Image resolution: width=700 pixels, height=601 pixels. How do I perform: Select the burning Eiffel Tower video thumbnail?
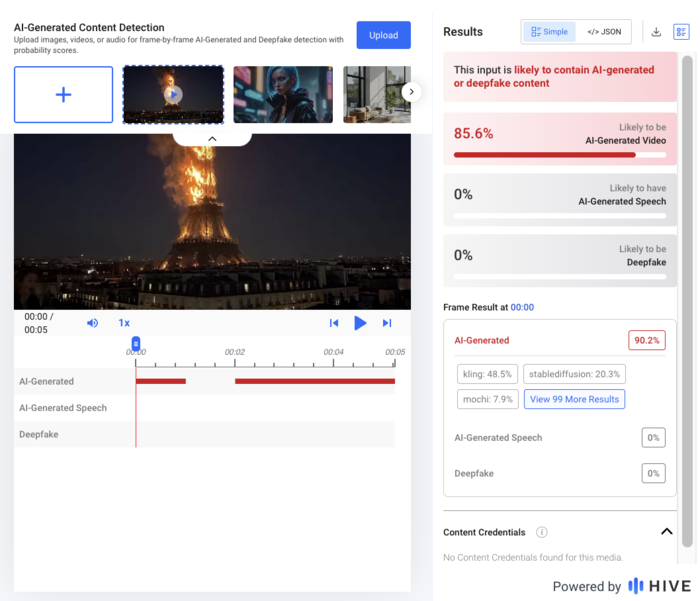click(x=173, y=95)
